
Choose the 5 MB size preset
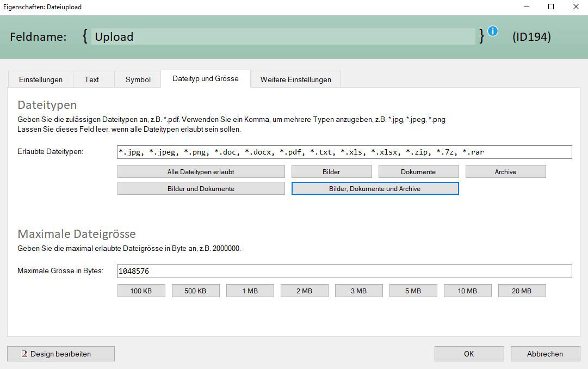(x=413, y=290)
